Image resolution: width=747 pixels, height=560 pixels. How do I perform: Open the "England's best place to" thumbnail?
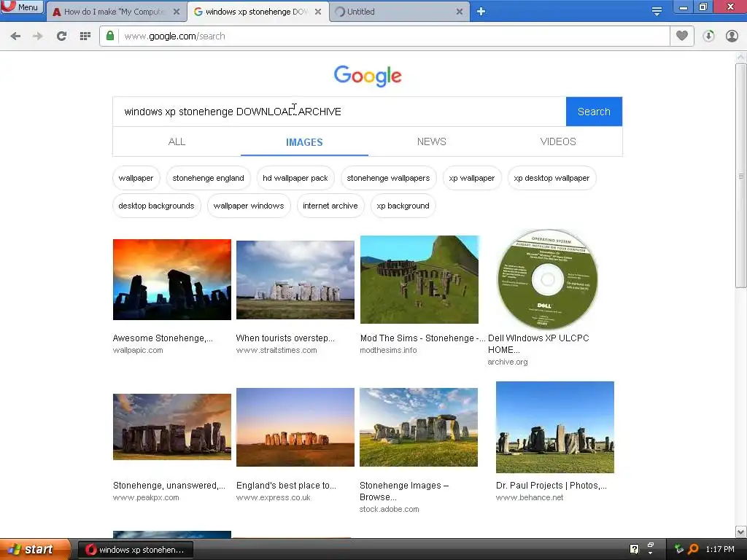coord(295,427)
